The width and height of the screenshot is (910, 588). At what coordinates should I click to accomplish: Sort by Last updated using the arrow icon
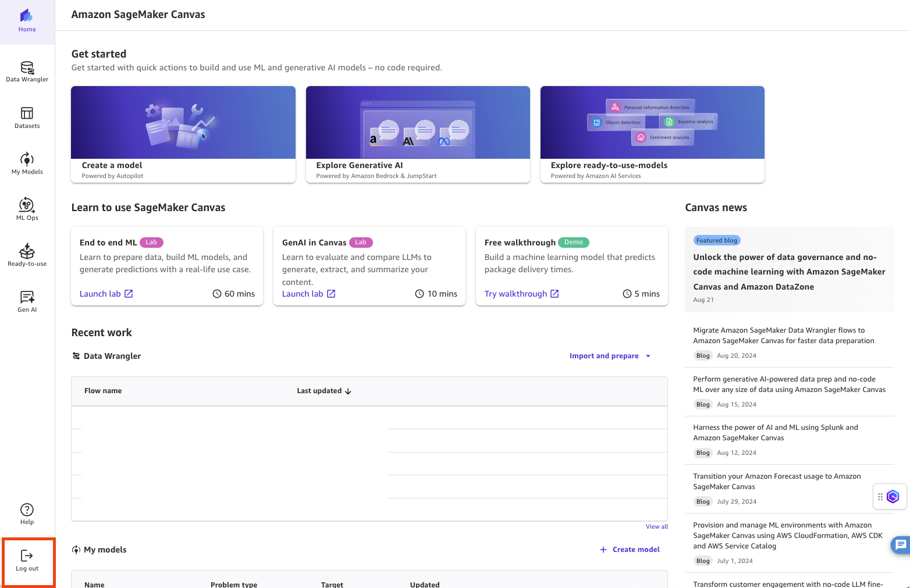pyautogui.click(x=348, y=391)
